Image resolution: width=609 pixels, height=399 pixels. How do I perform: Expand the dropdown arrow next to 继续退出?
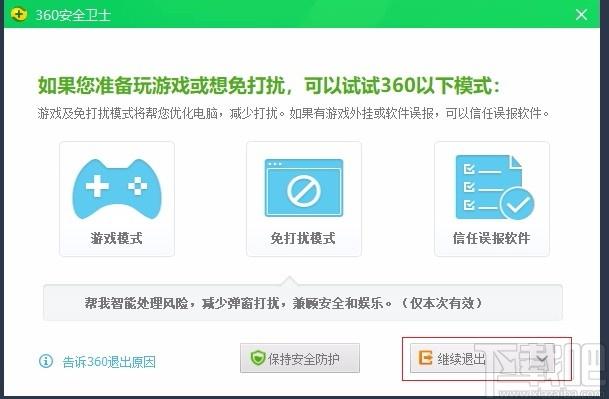[x=542, y=358]
